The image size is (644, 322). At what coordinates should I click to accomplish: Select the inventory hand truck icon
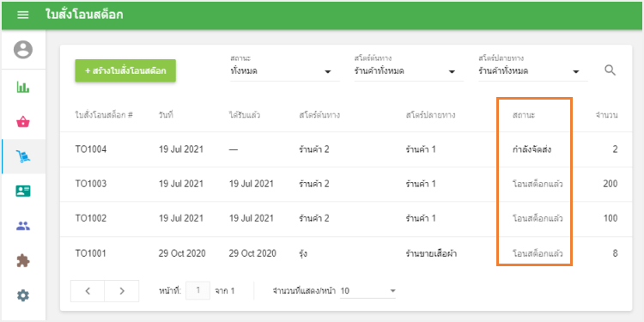click(24, 156)
